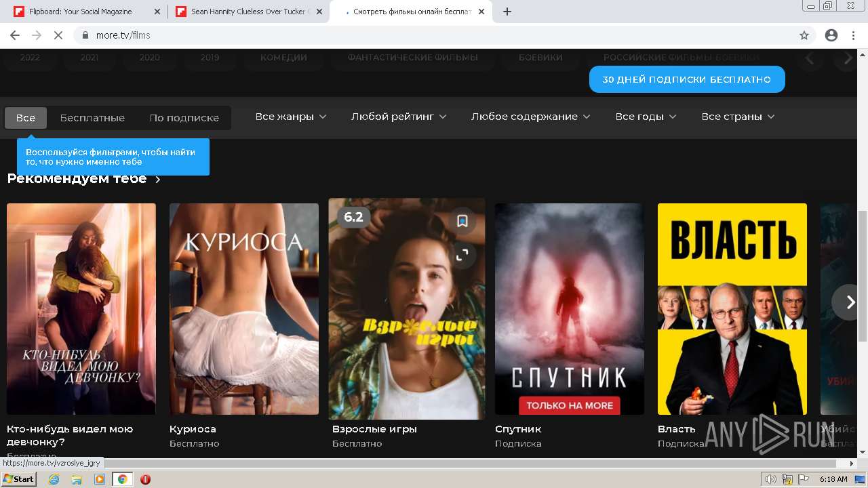The height and width of the screenshot is (488, 868).
Task: Stop loading the page
Action: point(58,35)
